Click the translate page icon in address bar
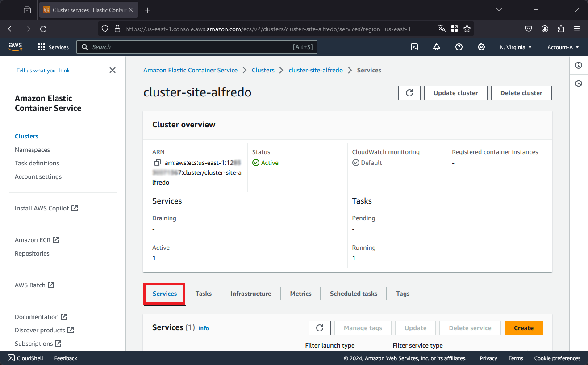The height and width of the screenshot is (365, 588). [442, 29]
